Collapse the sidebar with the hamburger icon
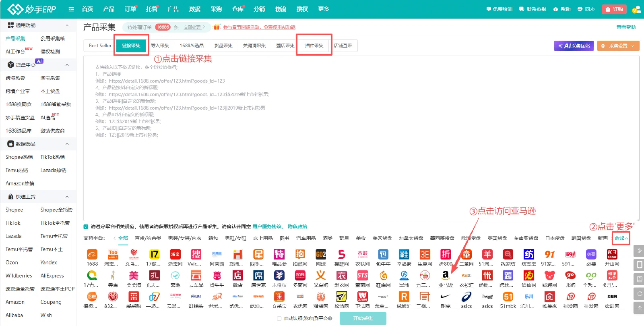644x326 pixels. (71, 9)
